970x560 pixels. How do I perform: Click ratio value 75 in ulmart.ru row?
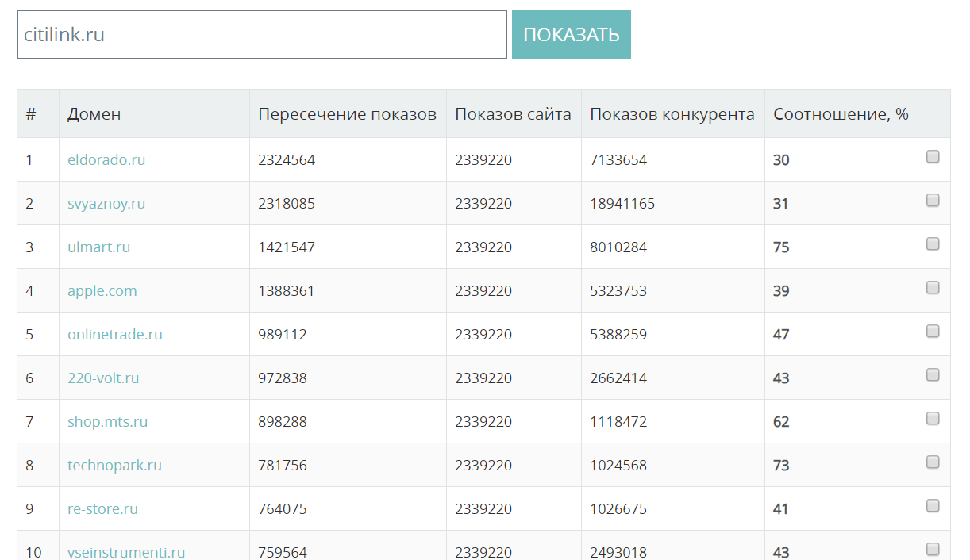781,247
